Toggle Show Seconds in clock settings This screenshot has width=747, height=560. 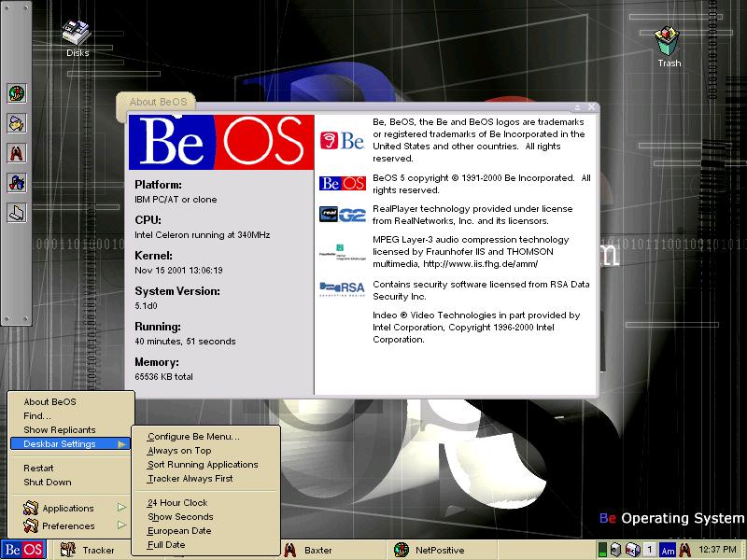pyautogui.click(x=180, y=516)
